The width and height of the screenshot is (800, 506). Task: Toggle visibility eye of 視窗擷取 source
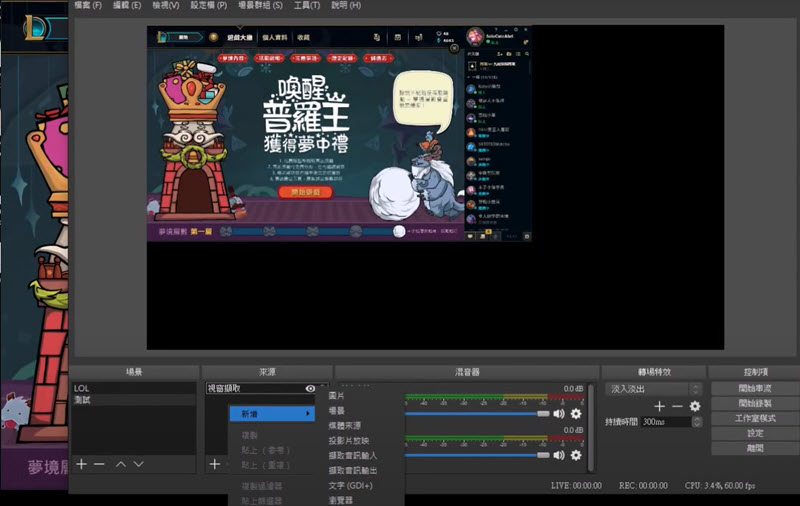coord(310,389)
